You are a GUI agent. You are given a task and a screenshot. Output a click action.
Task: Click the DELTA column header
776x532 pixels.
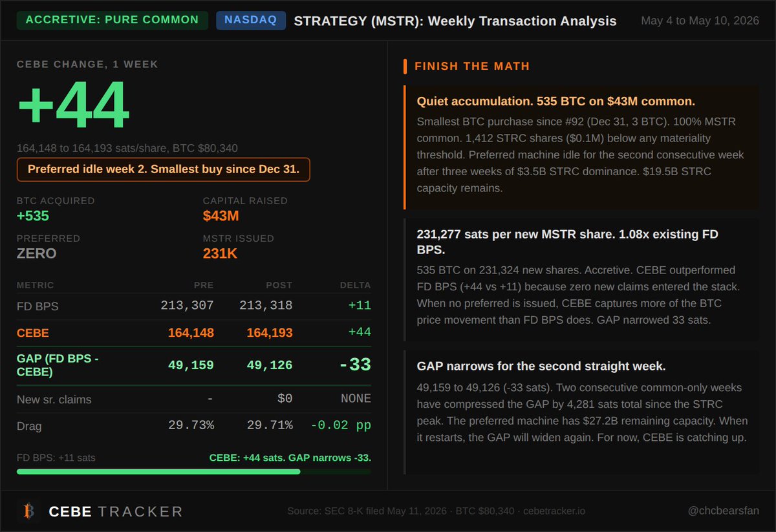356,285
